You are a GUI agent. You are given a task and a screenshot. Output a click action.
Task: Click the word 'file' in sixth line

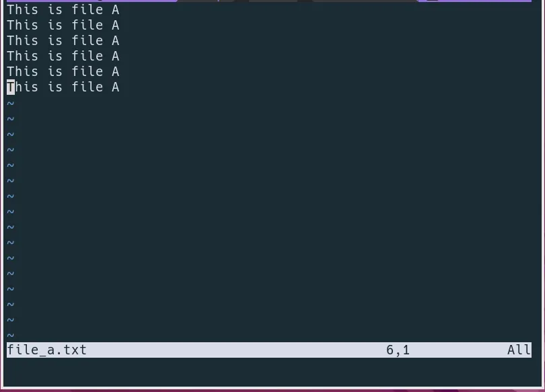click(x=87, y=87)
